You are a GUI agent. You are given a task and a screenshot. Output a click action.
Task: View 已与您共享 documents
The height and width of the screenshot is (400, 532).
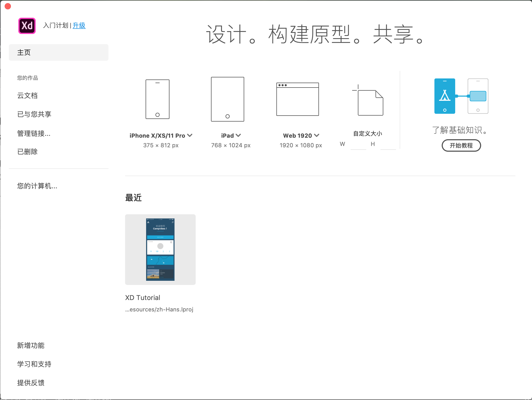click(x=34, y=114)
